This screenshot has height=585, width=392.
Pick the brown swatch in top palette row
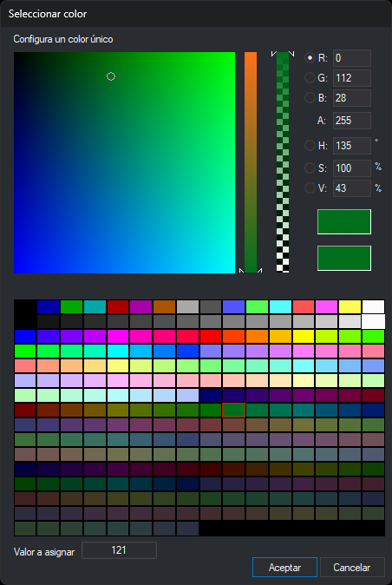tap(164, 307)
